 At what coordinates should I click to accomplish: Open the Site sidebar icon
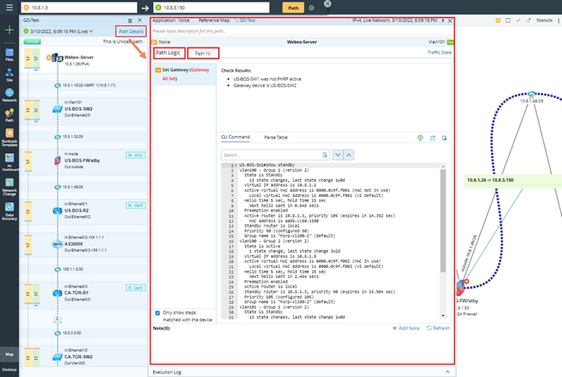(x=9, y=75)
